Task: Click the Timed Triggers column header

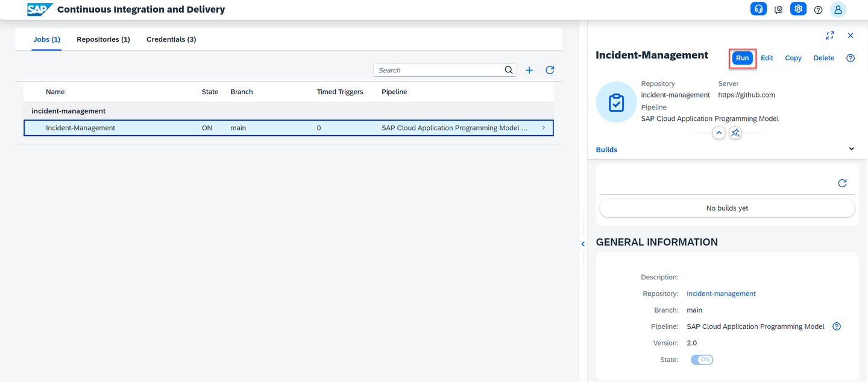Action: [x=340, y=92]
